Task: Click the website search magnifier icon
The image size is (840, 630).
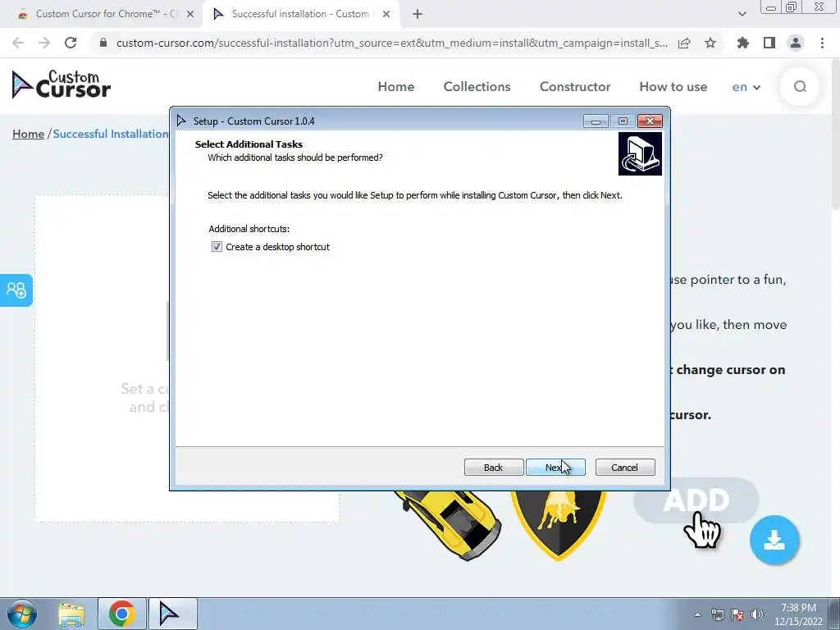Action: (x=800, y=86)
